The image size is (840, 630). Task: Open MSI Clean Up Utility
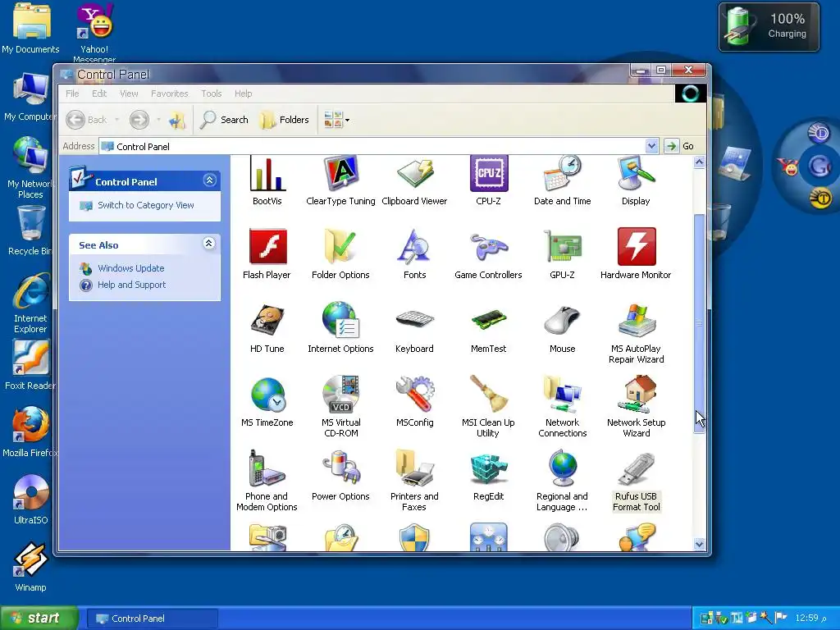pyautogui.click(x=488, y=406)
